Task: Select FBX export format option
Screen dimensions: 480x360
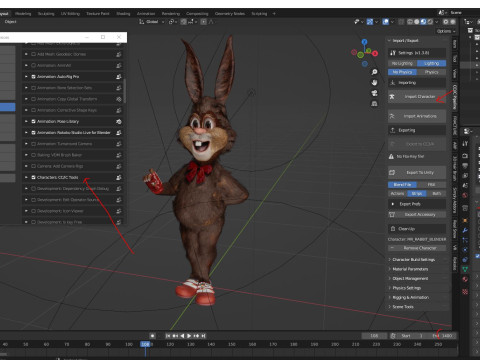Action: 431,184
